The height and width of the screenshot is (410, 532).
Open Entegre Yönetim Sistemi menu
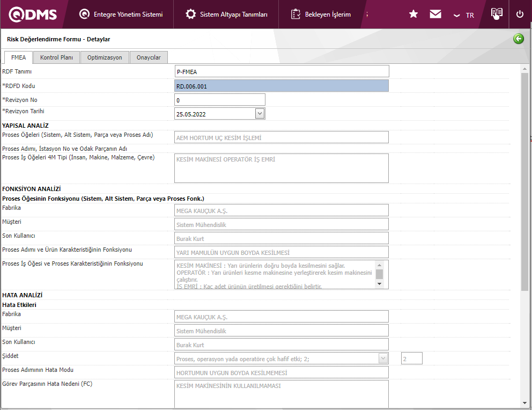click(121, 14)
